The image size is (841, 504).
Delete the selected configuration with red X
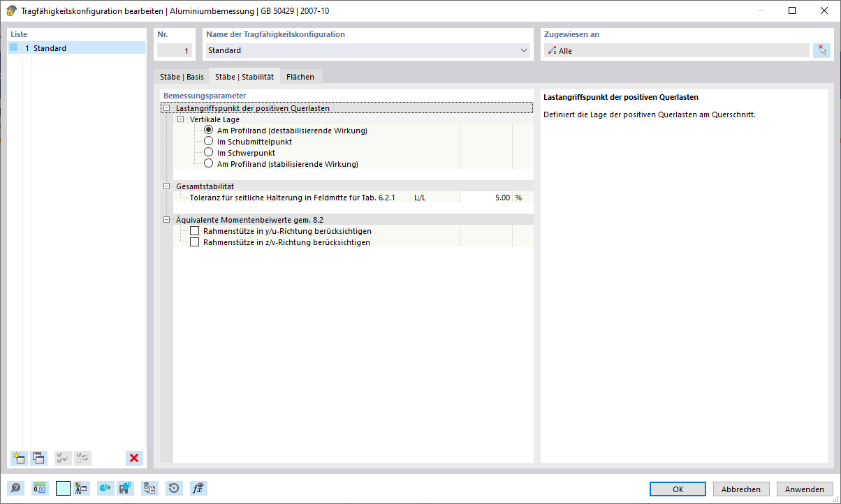(134, 458)
